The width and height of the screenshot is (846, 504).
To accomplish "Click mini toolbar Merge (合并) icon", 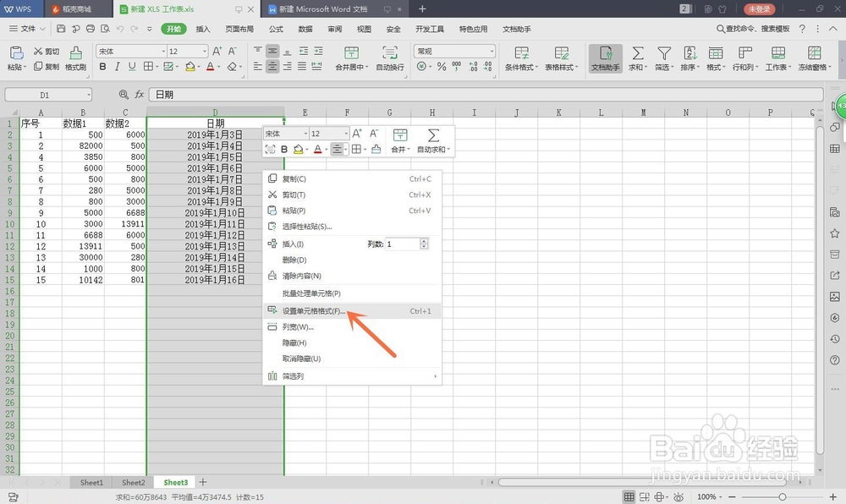I will point(400,135).
